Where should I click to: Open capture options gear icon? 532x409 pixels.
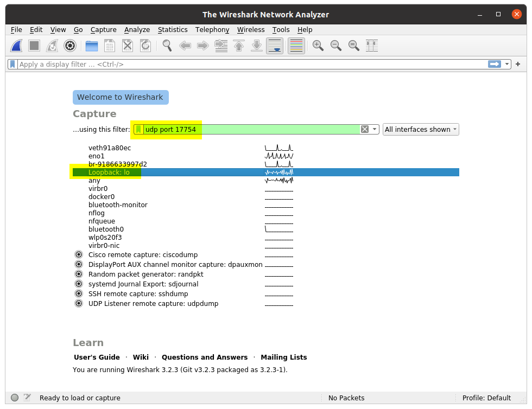pyautogui.click(x=70, y=46)
